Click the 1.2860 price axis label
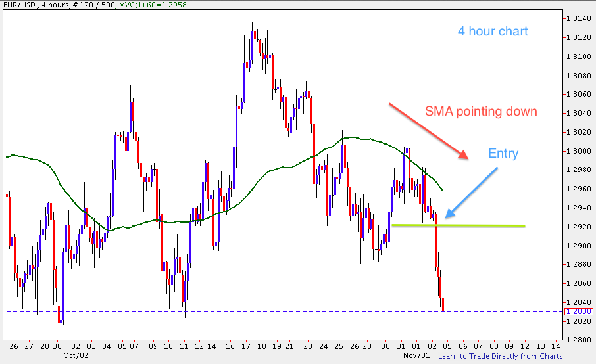The image size is (596, 364). point(578,283)
